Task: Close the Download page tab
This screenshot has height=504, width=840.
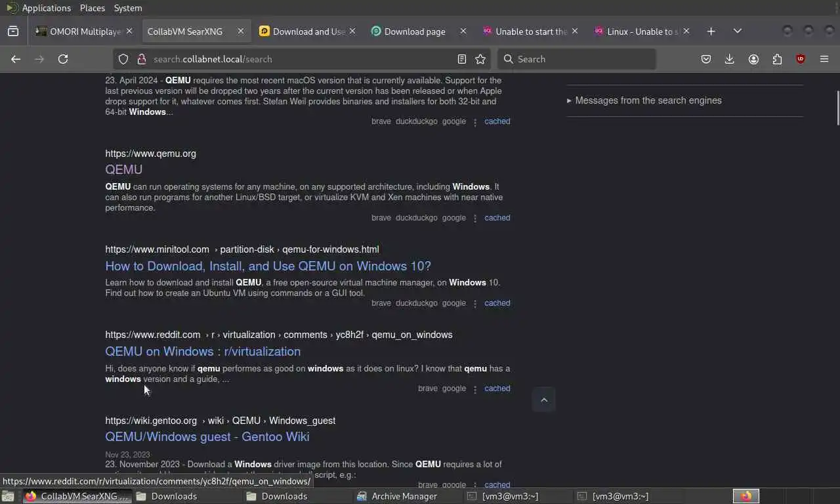Action: coord(463,31)
